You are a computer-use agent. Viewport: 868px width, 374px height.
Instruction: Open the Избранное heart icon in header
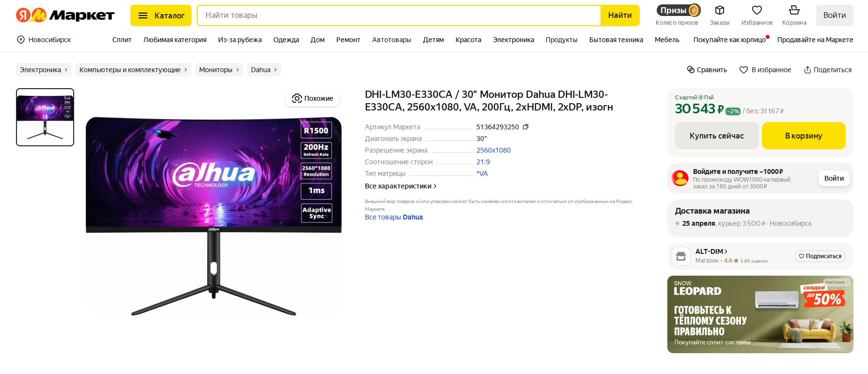click(757, 16)
